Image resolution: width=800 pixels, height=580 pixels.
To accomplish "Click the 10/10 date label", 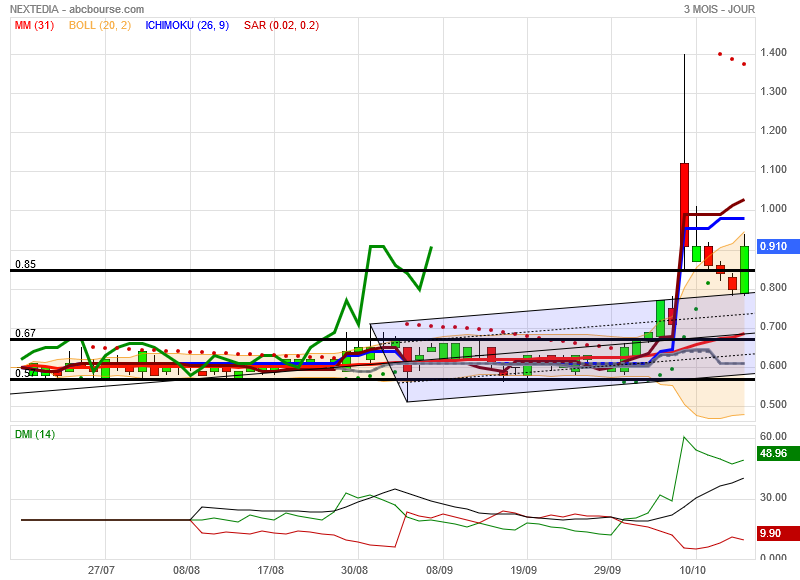I will click(692, 570).
